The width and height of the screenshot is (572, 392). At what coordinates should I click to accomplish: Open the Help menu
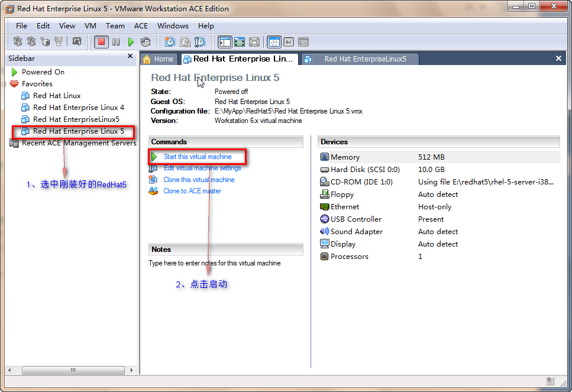pos(206,26)
